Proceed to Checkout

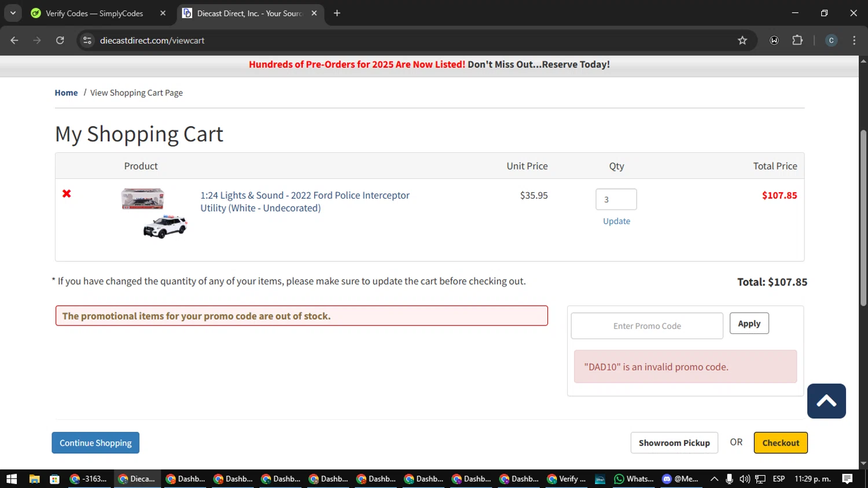(781, 443)
